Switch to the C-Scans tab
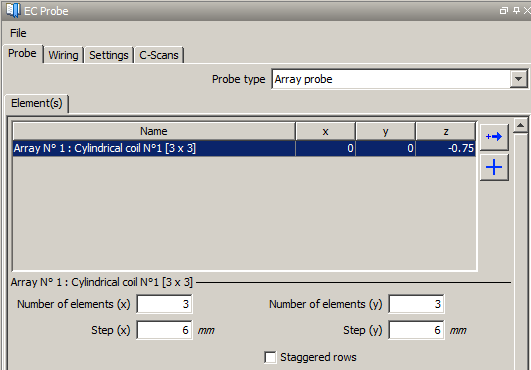 click(x=159, y=55)
